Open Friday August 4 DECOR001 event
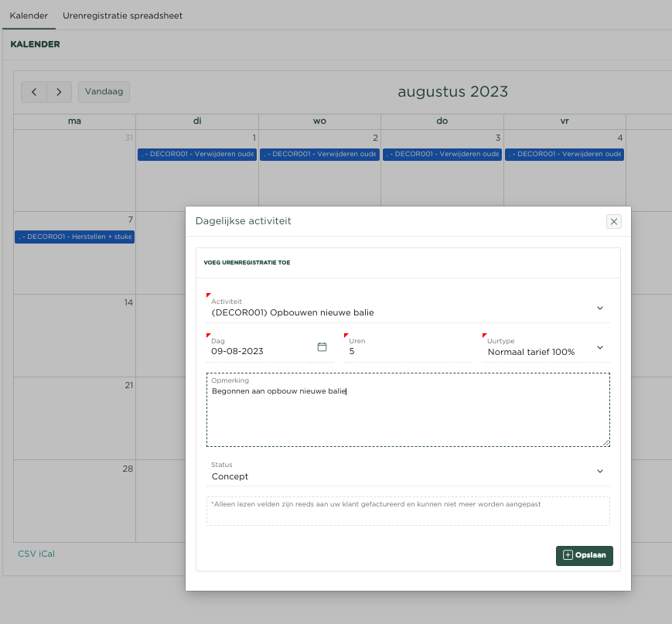 click(565, 155)
